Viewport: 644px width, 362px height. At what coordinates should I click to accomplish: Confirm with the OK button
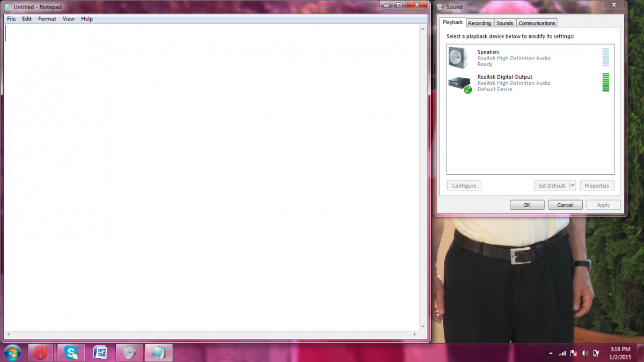[x=527, y=205]
